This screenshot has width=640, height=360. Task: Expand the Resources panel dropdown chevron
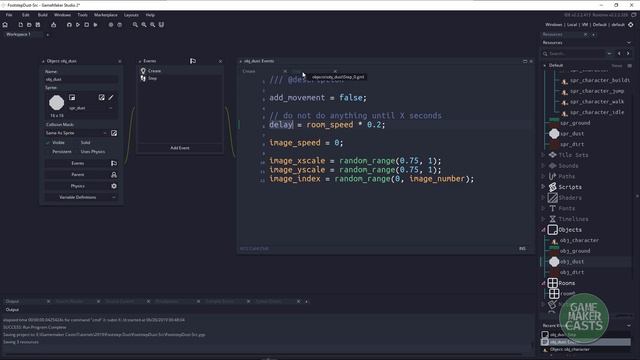(629, 42)
